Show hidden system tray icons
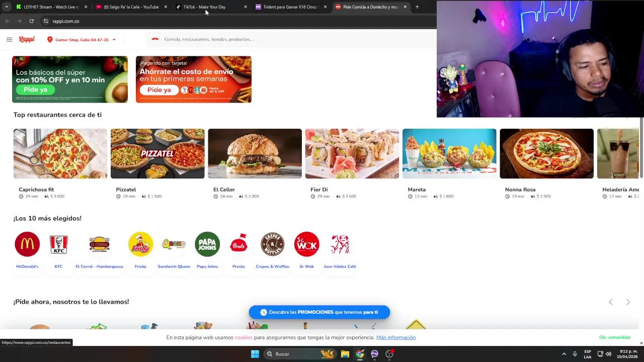644x362 pixels. (x=564, y=354)
